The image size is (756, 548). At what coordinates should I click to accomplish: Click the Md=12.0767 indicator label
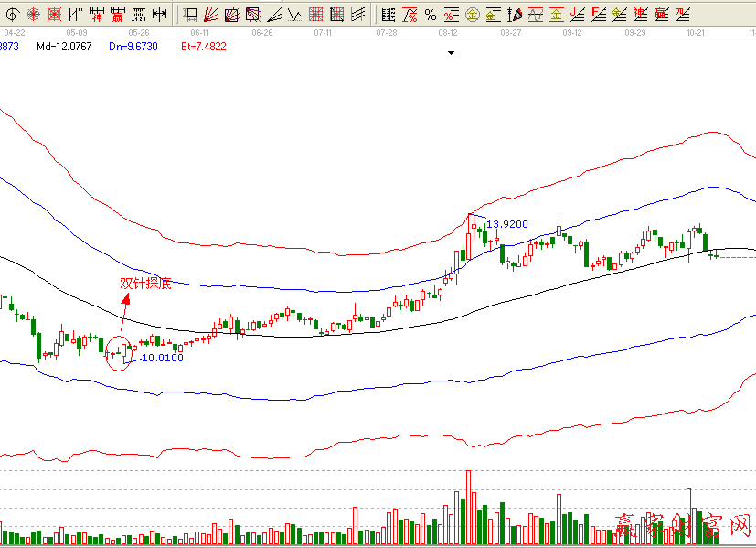67,46
